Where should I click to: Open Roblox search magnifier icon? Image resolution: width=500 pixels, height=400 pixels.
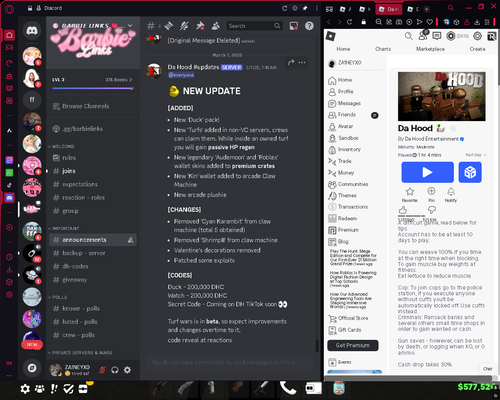coord(408,36)
